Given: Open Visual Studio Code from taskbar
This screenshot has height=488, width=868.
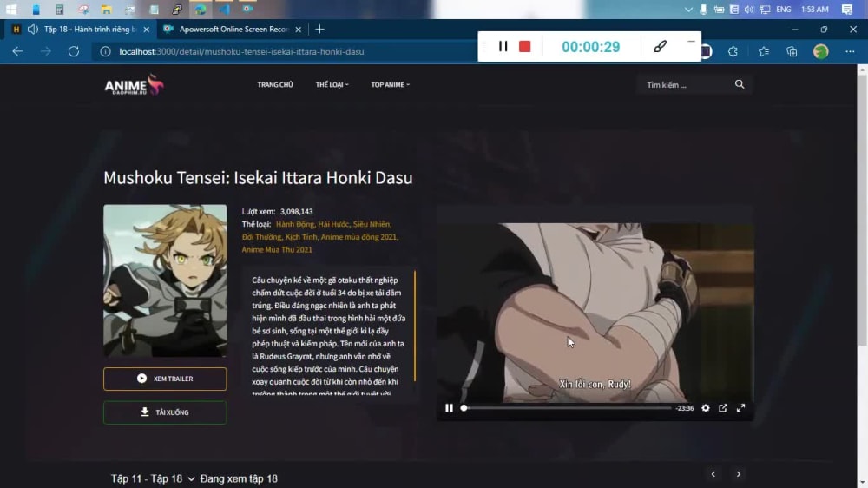Looking at the screenshot, I should 224,10.
